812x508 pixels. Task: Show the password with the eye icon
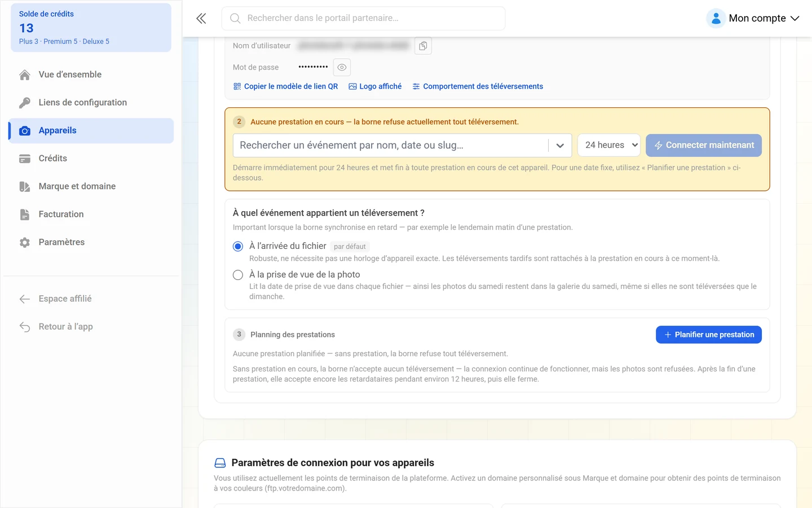coord(342,67)
